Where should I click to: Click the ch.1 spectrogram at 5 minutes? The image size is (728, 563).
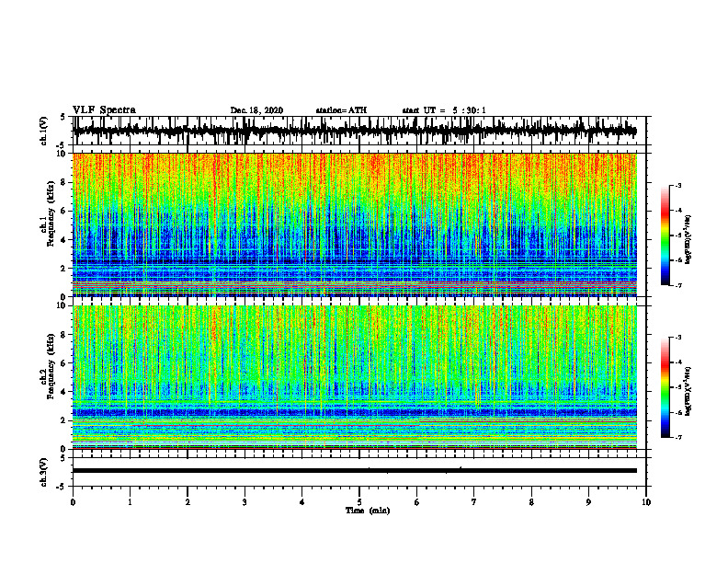[x=359, y=224]
